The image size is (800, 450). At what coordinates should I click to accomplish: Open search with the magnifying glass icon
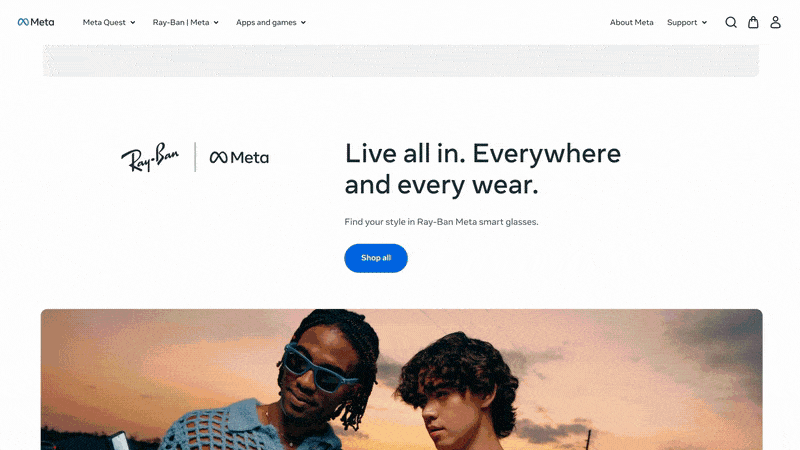click(731, 22)
